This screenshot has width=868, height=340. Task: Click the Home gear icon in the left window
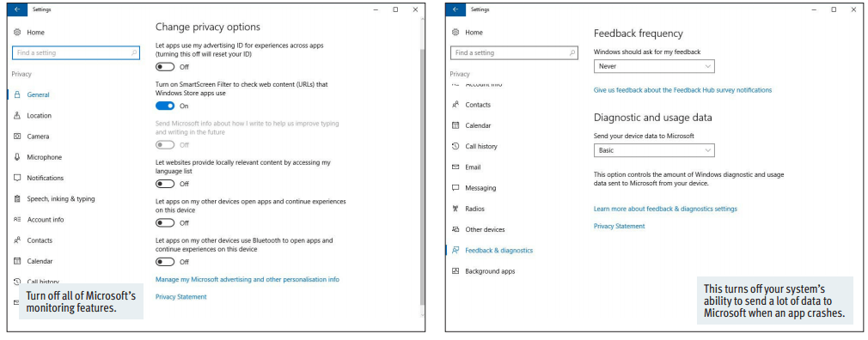pos(17,33)
